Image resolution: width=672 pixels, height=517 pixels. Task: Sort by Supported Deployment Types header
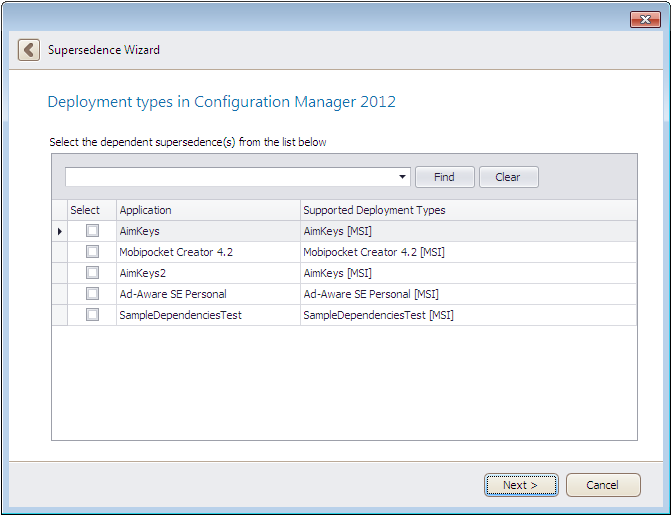tap(467, 210)
